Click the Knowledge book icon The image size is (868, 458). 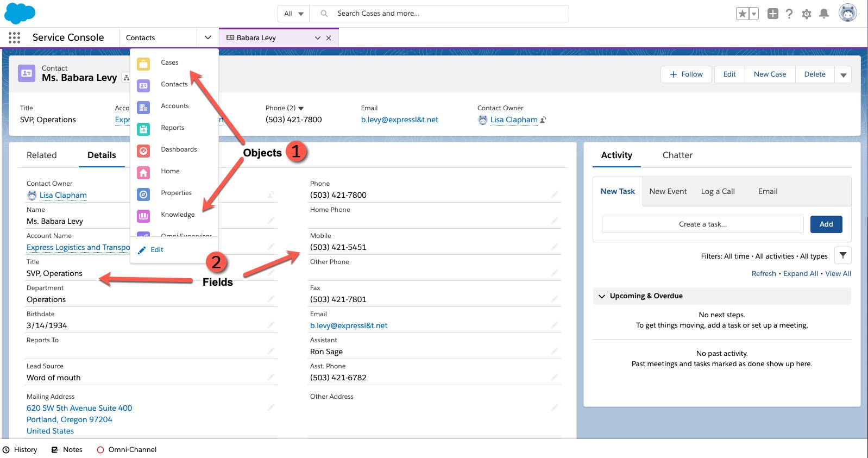click(x=143, y=216)
